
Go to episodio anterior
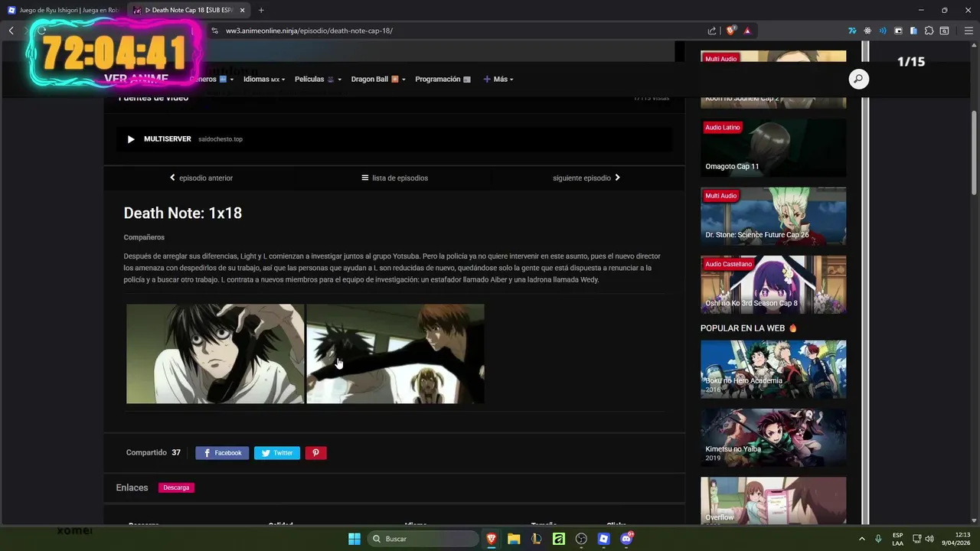[201, 178]
